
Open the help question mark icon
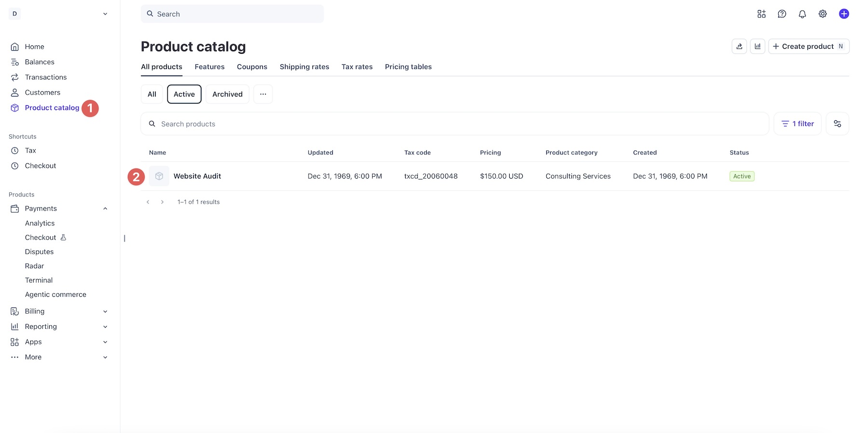782,14
